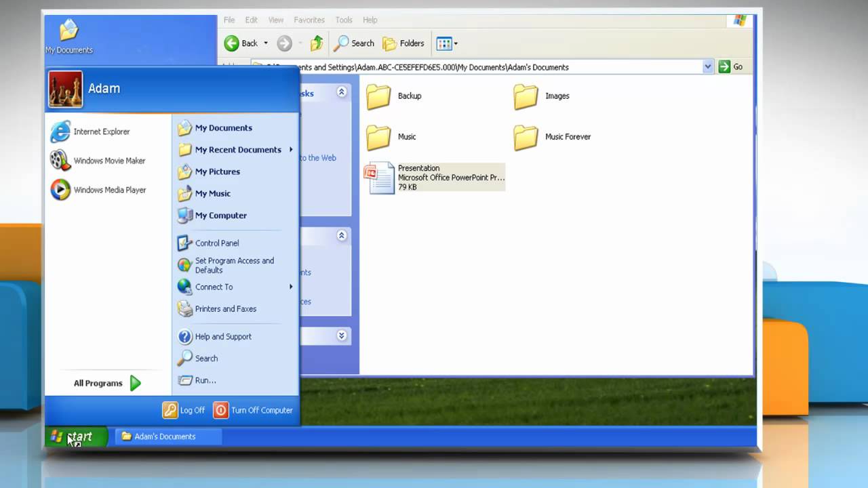Open the Views dropdown on the toolbar
This screenshot has height=488, width=868.
[x=446, y=43]
